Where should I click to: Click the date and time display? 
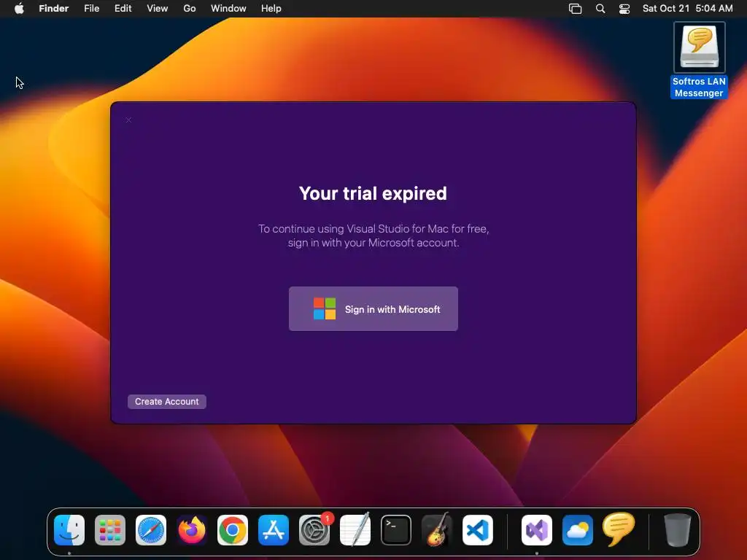click(687, 8)
